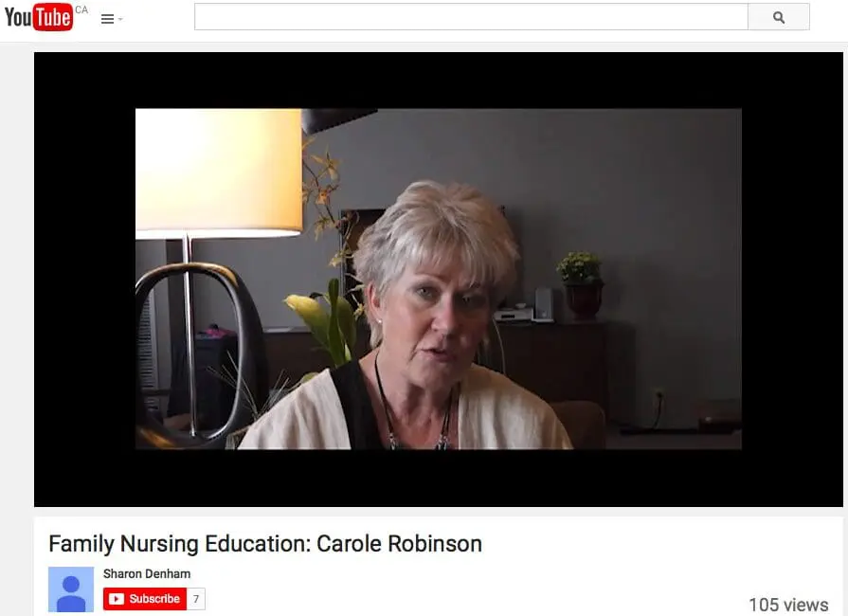Focus the YouTube search field
Screen dimensions: 848x616
(471, 17)
